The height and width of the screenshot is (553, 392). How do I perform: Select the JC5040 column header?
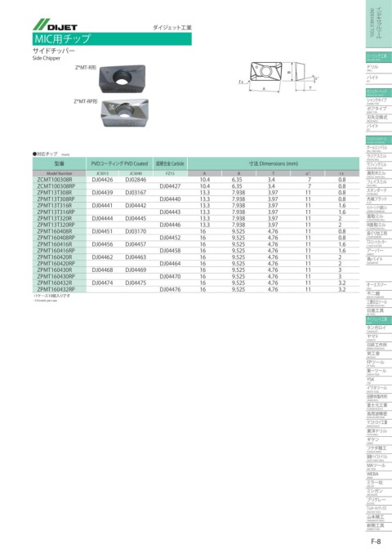(x=136, y=173)
